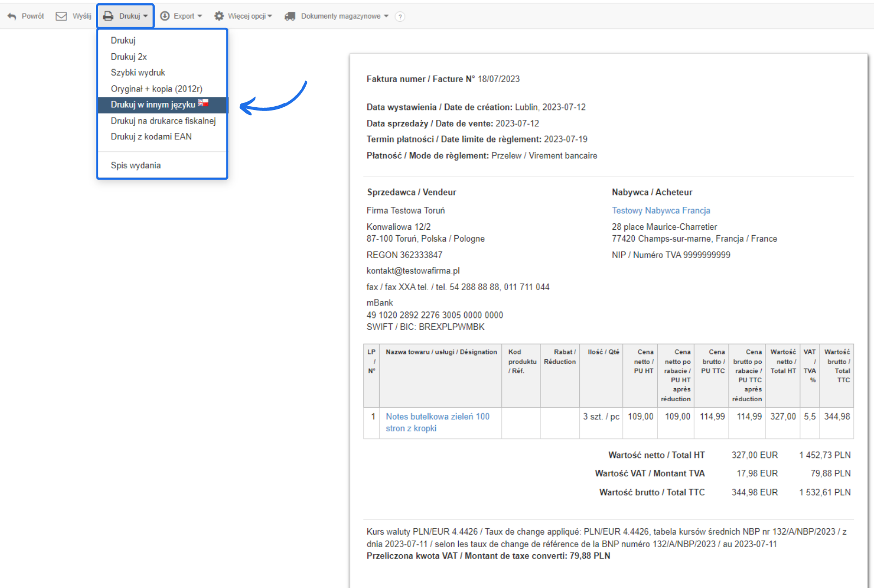Choose Szybki wydruk menu option
This screenshot has height=588, width=874.
pyautogui.click(x=138, y=72)
